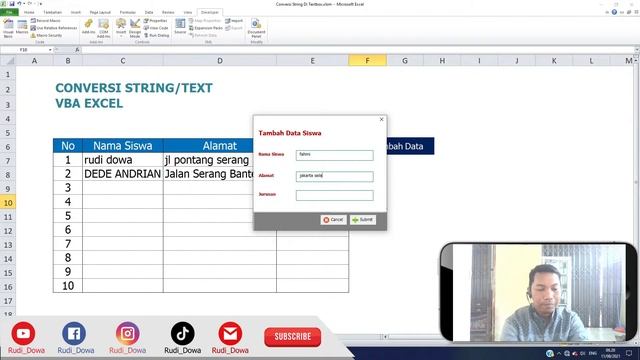Expand the Insert controls dropdown
Viewport: 640px width, 360px height.
coord(121,28)
